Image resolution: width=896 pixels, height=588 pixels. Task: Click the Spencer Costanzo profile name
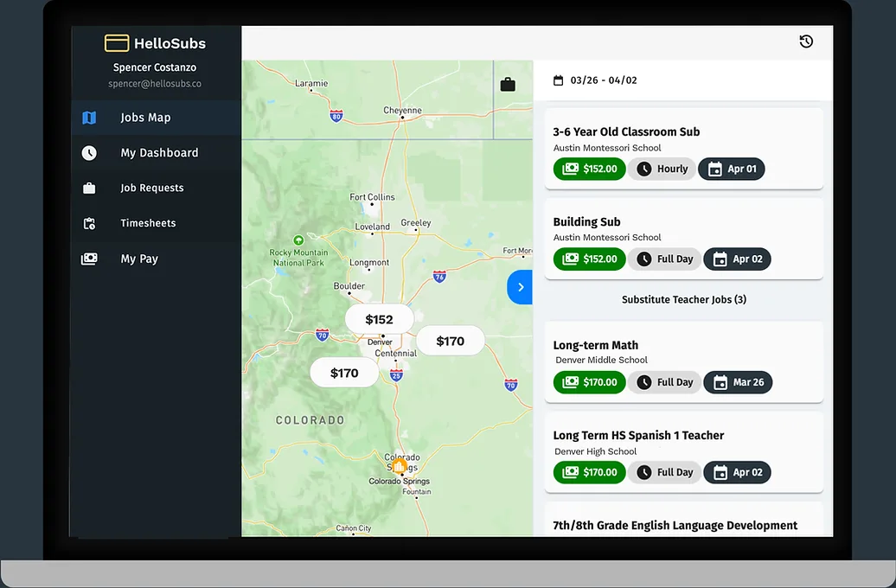[x=155, y=67]
